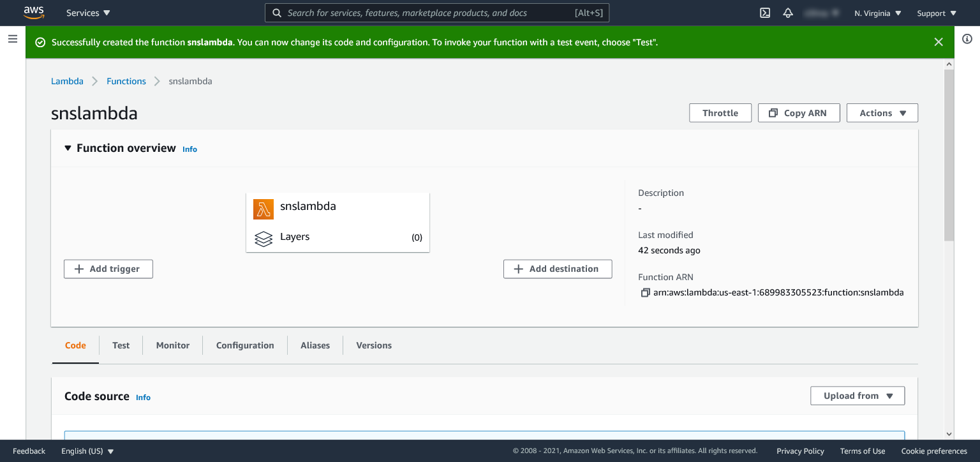This screenshot has width=980, height=462.
Task: Click the Copy ARN button
Action: 799,113
